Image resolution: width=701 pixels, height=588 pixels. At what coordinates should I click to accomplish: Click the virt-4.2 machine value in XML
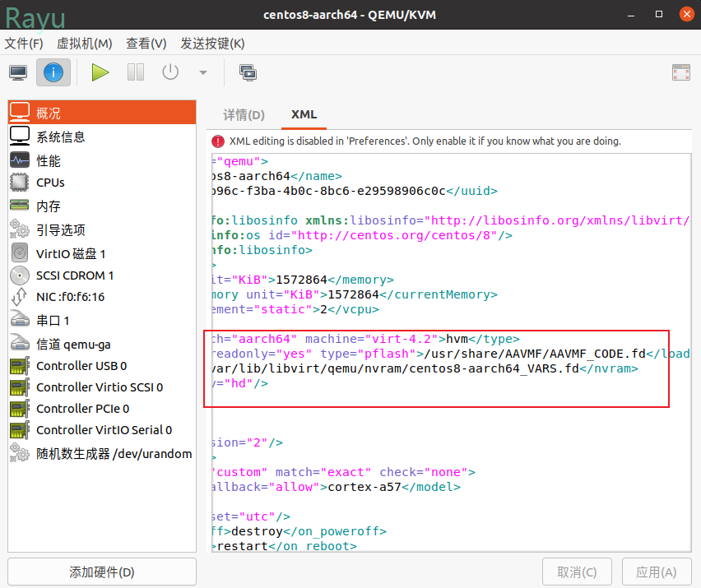[402, 339]
